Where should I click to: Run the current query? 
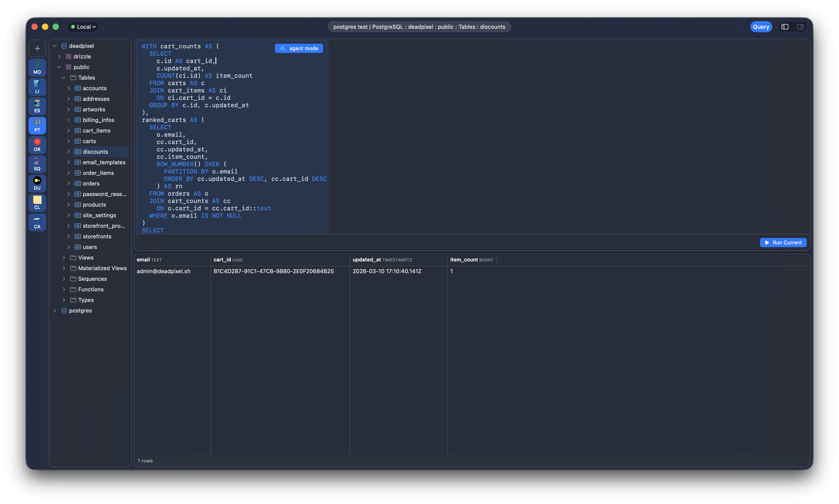(x=783, y=243)
